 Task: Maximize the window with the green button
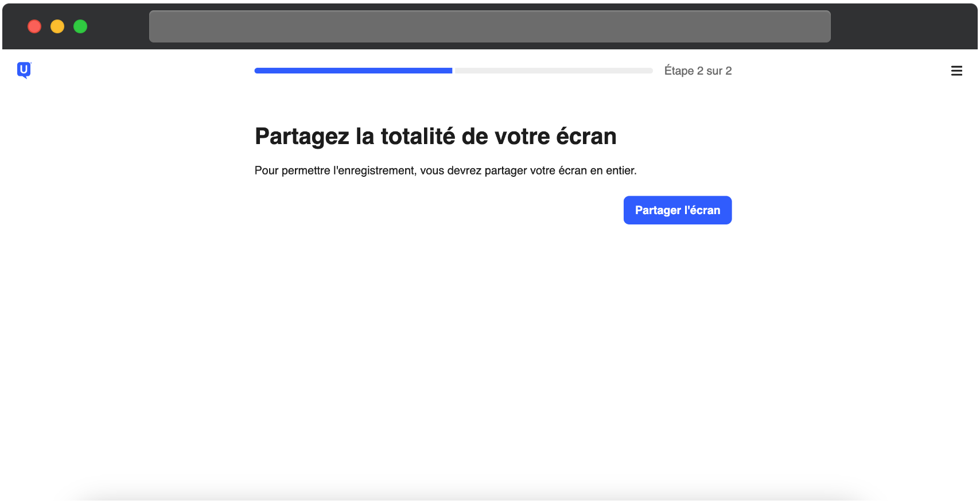click(x=80, y=26)
